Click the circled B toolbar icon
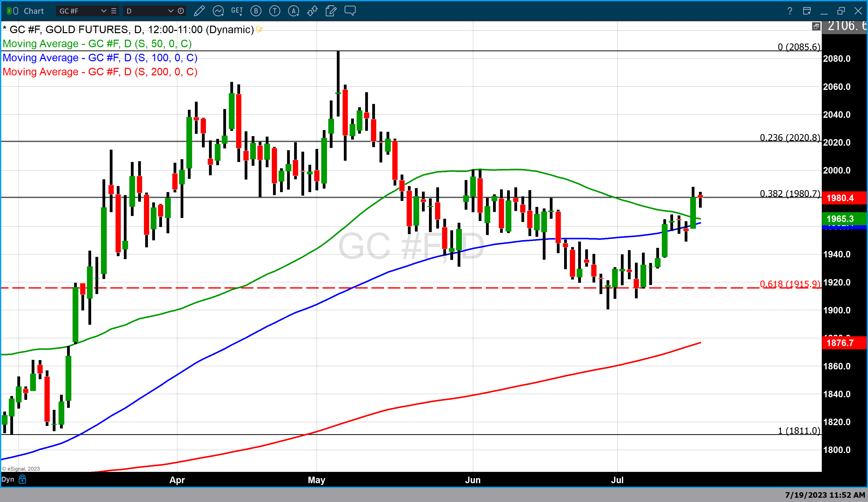 [x=256, y=11]
